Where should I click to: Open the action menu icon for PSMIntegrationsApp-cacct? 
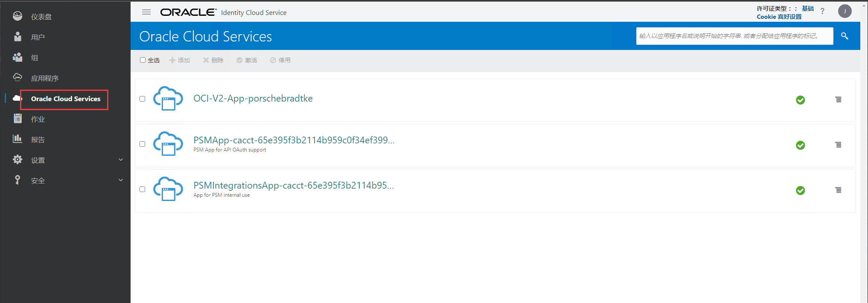tap(839, 190)
